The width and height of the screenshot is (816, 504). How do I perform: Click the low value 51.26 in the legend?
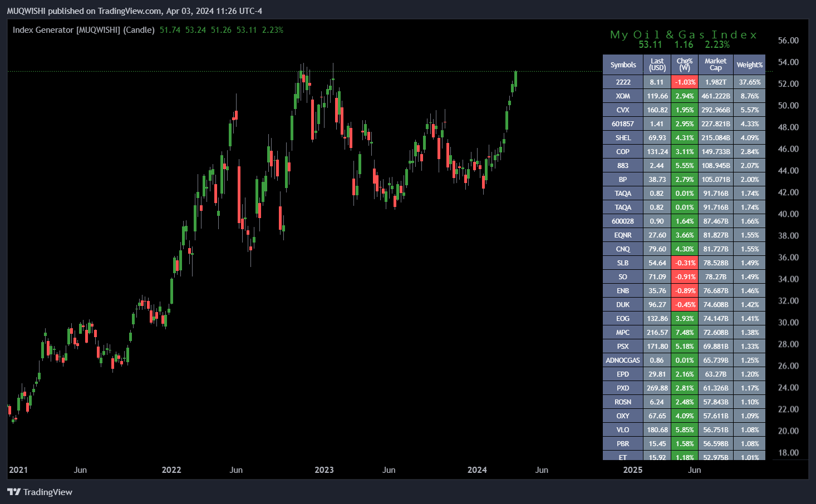pyautogui.click(x=221, y=30)
